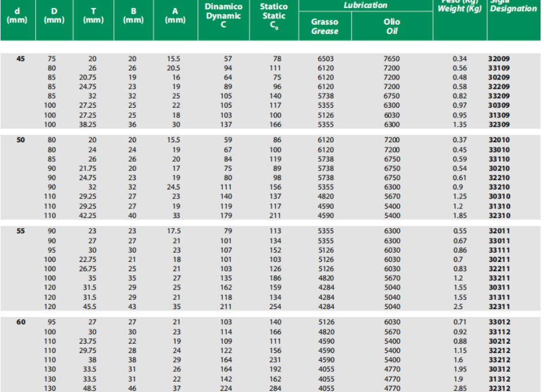Click dynamic value 179 in row 32310
The height and width of the screenshot is (392, 544).
point(226,216)
